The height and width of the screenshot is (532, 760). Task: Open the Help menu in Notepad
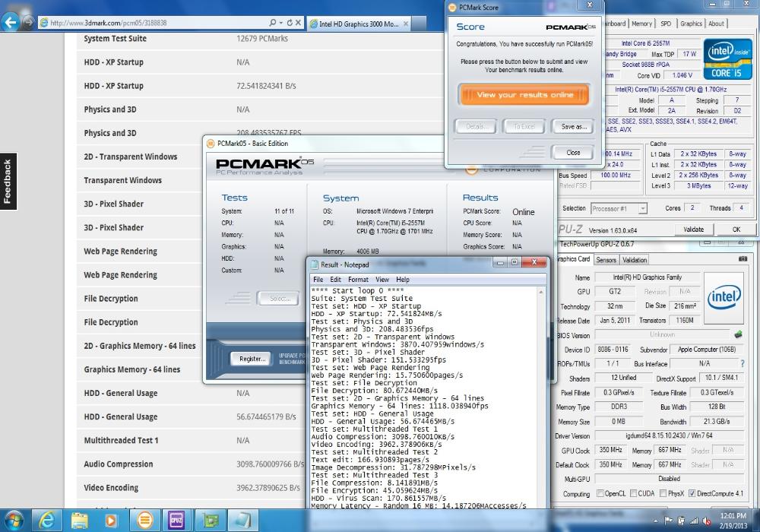(x=402, y=280)
